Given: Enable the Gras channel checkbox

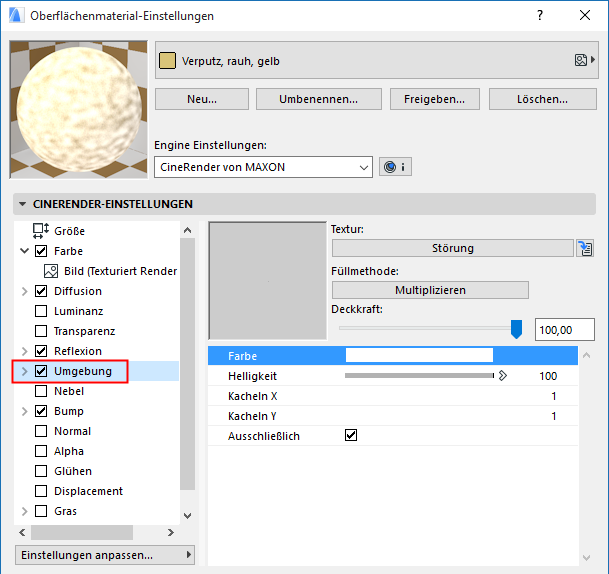Looking at the screenshot, I should pos(41,511).
